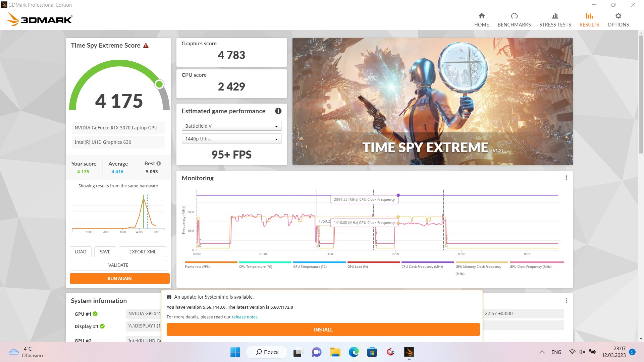
Task: Open the RESULTS tab
Action: point(589,20)
